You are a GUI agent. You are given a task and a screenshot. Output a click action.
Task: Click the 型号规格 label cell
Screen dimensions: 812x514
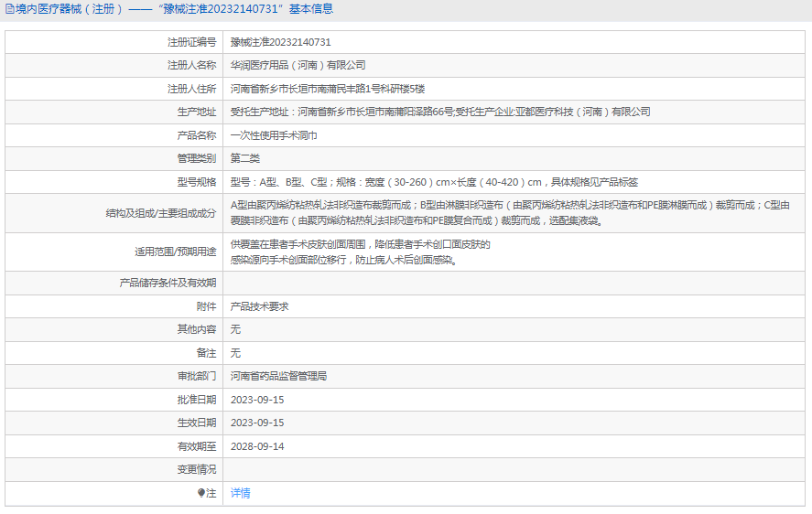(114, 182)
